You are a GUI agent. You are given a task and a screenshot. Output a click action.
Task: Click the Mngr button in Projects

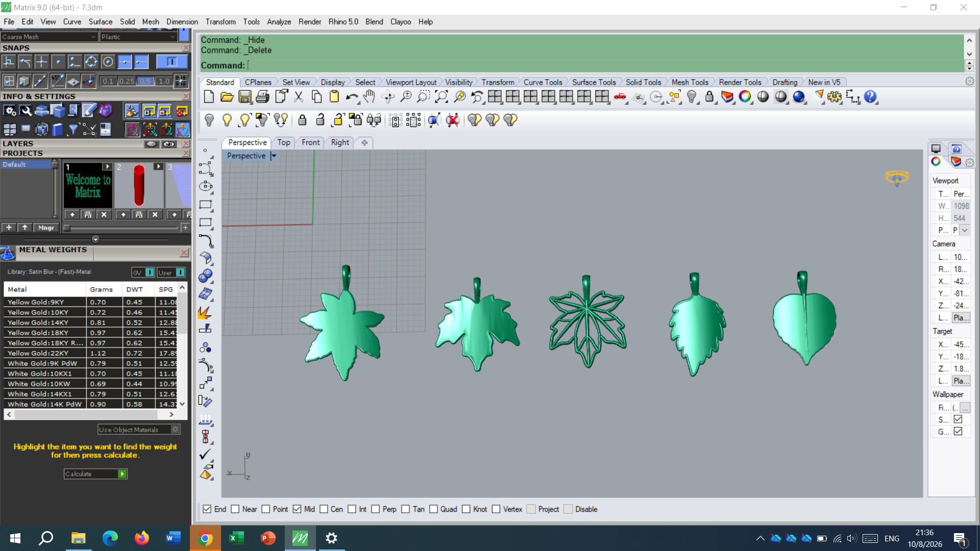click(46, 228)
